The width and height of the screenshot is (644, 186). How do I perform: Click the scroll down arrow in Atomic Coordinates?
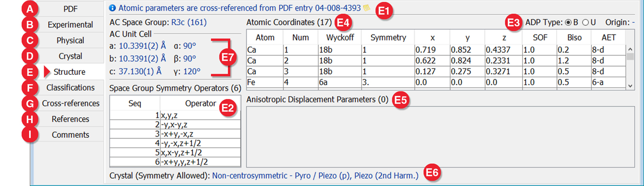629,86
